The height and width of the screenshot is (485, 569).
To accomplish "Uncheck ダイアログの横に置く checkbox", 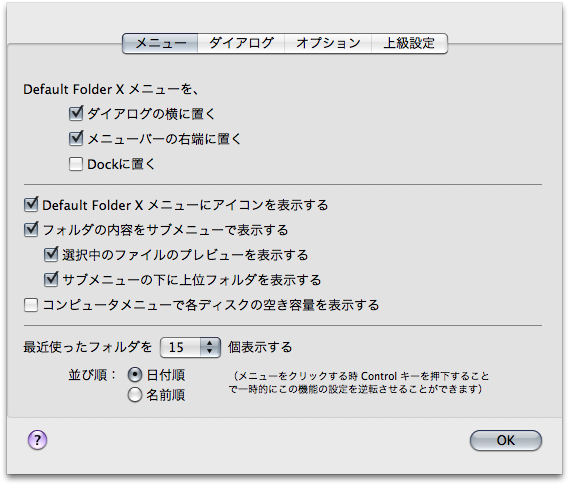I will (76, 114).
